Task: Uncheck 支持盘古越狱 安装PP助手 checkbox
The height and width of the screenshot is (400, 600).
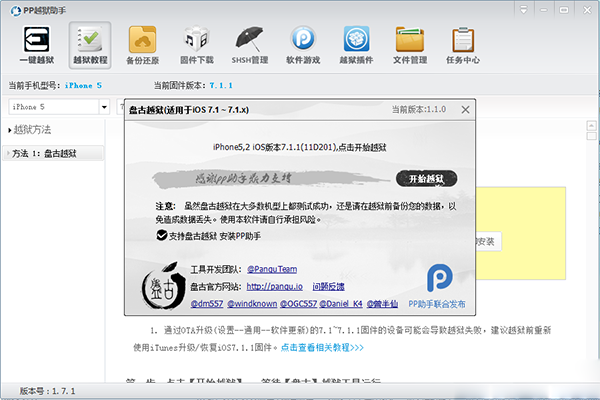Action: point(161,234)
